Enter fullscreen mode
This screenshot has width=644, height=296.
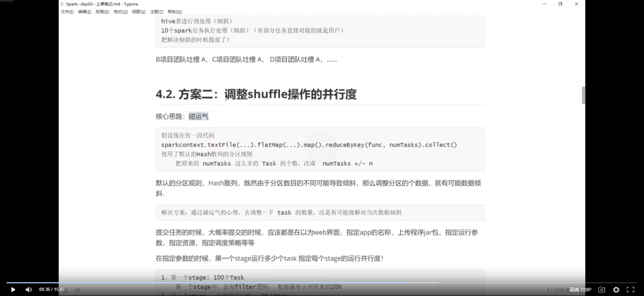tap(631, 290)
